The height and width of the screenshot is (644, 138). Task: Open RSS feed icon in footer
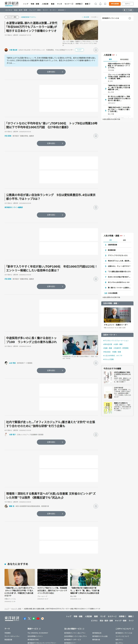pyautogui.click(x=42, y=618)
